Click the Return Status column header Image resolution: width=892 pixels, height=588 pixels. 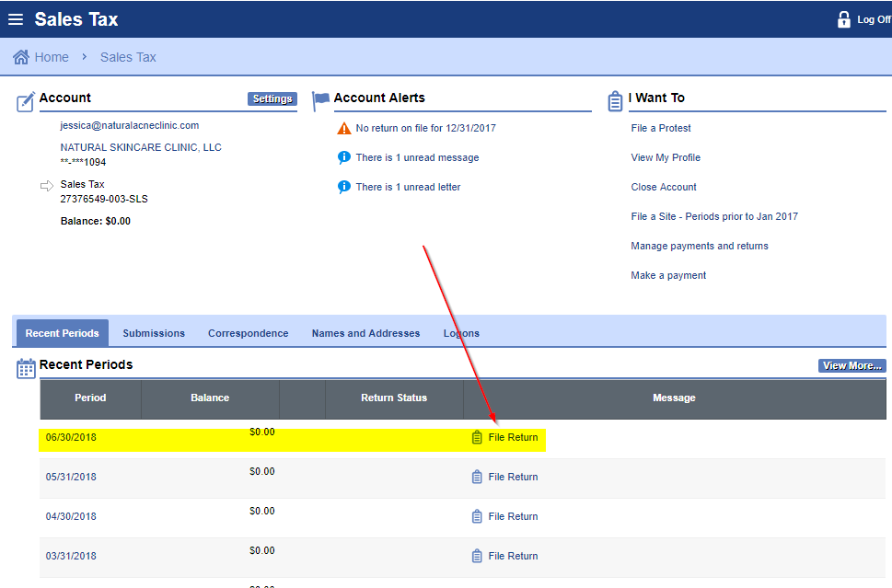tap(394, 398)
